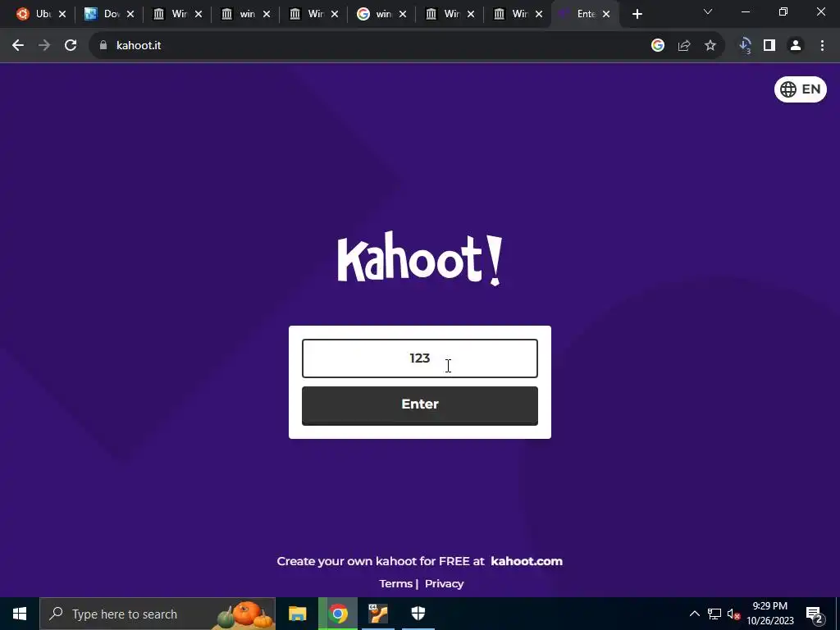Click the Kahoot! logo

(419, 258)
